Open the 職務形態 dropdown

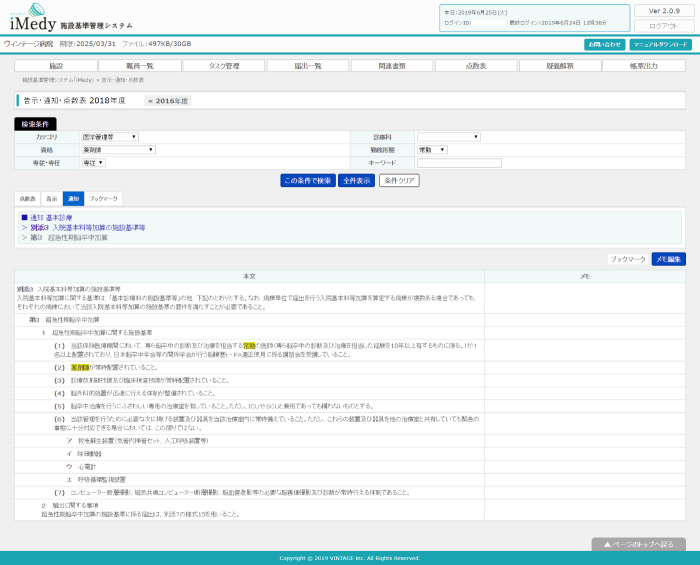[431, 149]
